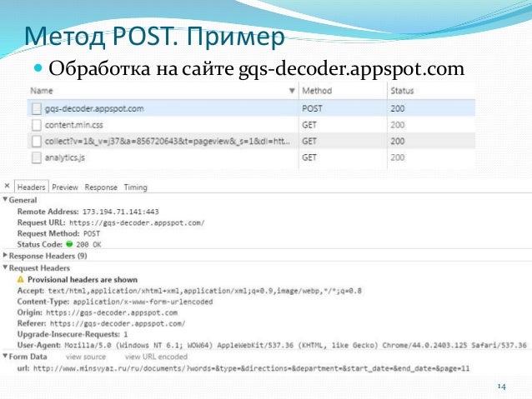Viewport: 532px width, 399px height.
Task: Collapse the General section
Action: (x=5, y=199)
